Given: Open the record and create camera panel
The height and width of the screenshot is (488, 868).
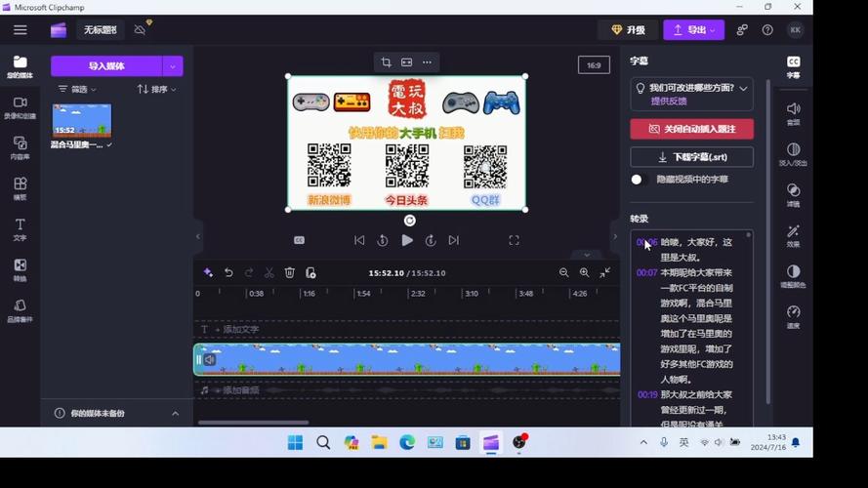Looking at the screenshot, I should click(20, 107).
